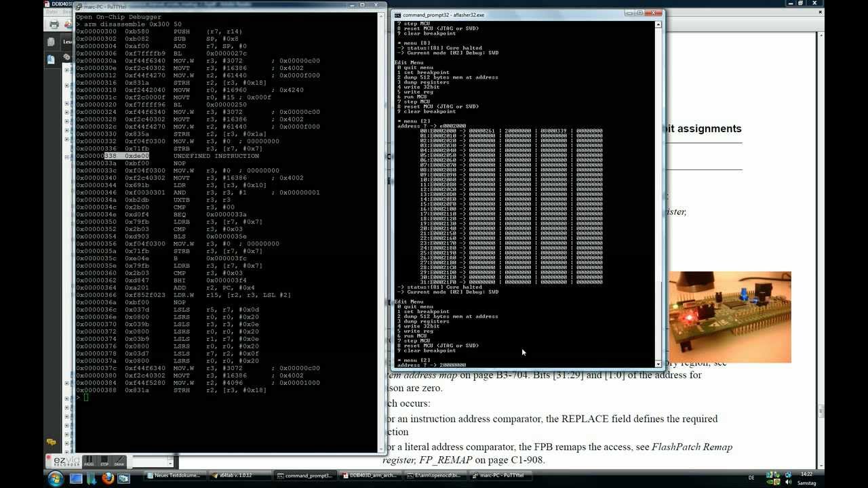The image size is (868, 488).
Task: Click the 0x00000366 LDR.W instruction line
Action: click(x=183, y=295)
